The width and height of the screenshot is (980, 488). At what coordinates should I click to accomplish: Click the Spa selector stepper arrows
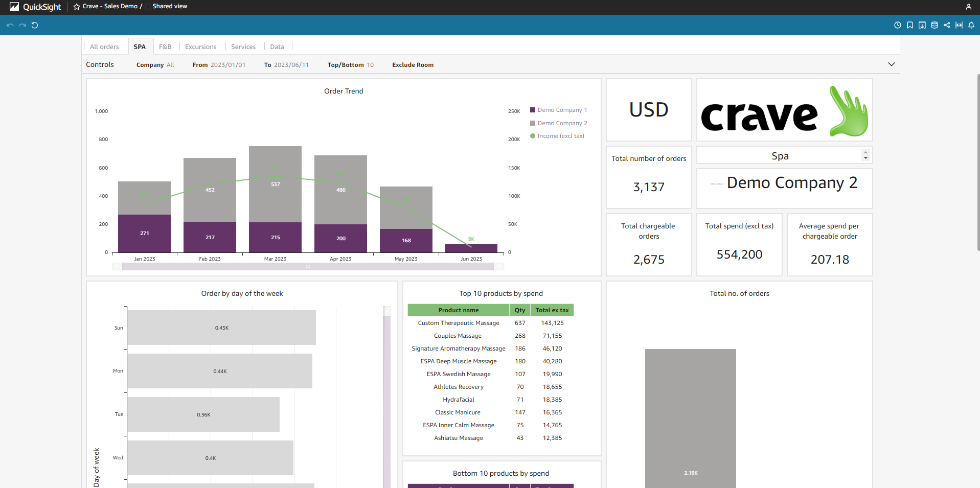(x=865, y=155)
